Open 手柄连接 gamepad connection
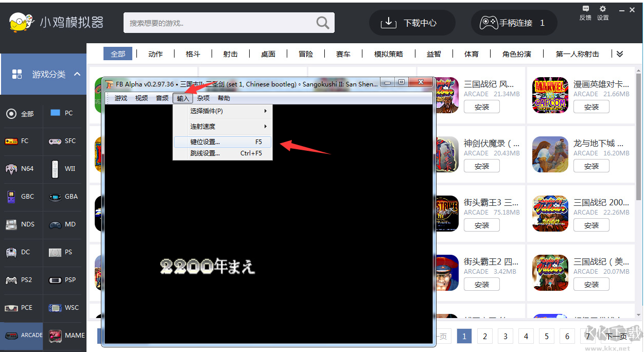The height and width of the screenshot is (352, 644). [x=514, y=23]
